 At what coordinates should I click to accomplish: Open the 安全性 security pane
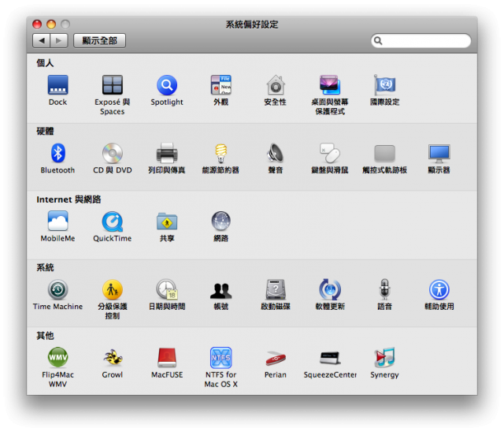(276, 85)
